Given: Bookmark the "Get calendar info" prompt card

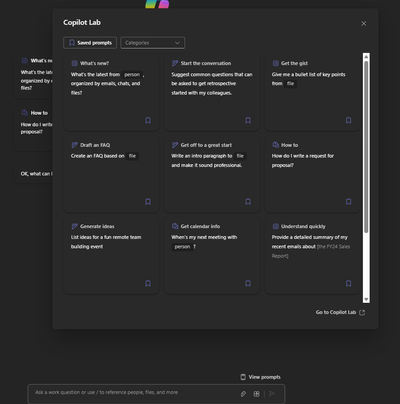Looking at the screenshot, I should pyautogui.click(x=248, y=283).
